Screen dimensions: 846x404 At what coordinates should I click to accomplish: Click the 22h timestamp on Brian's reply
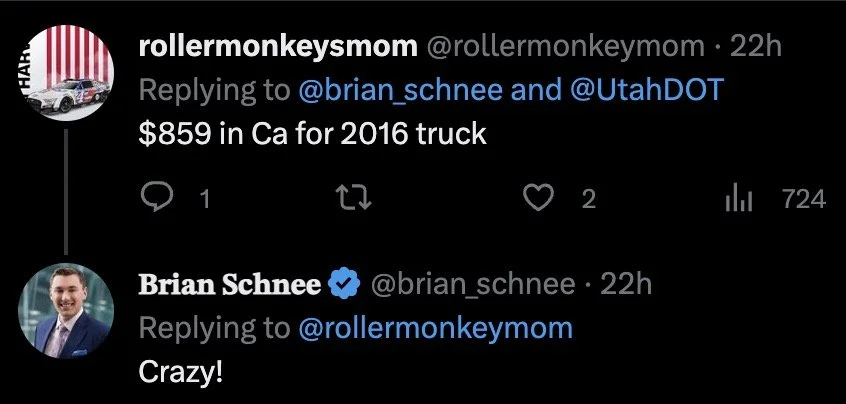pyautogui.click(x=625, y=285)
